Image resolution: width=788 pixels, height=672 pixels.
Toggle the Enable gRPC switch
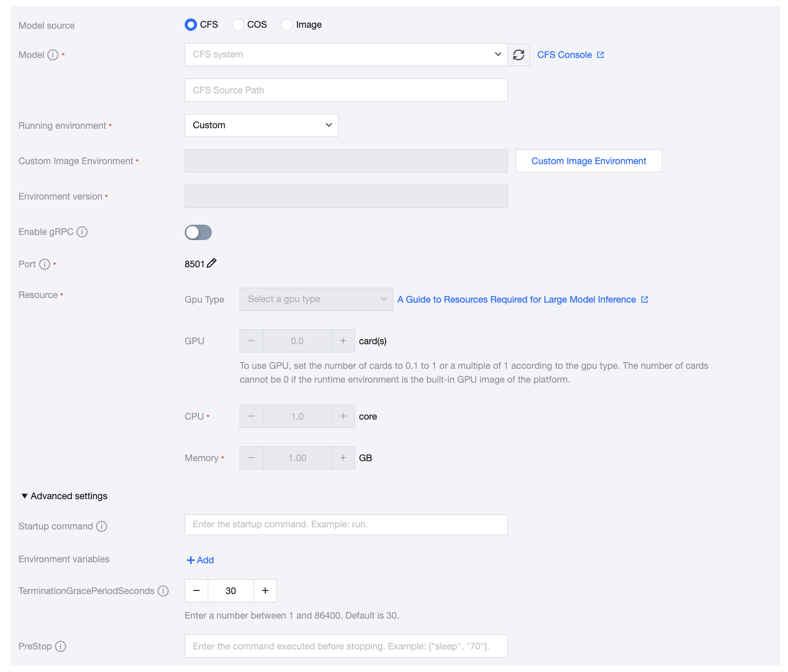coord(198,232)
